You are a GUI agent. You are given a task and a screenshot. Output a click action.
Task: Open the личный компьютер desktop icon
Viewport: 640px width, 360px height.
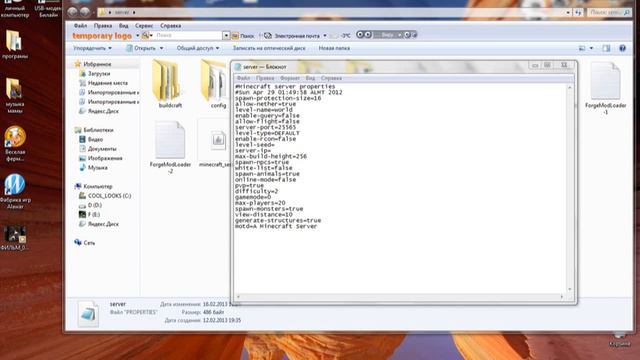point(15,9)
